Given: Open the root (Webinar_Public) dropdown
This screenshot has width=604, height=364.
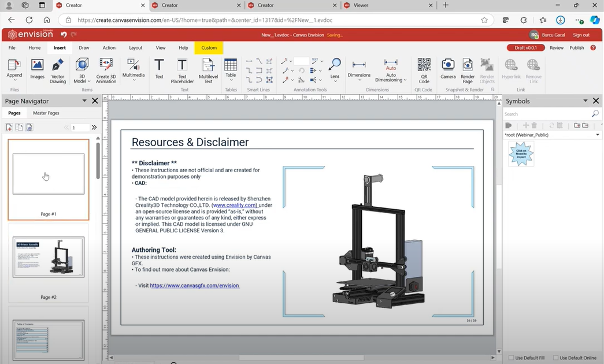Looking at the screenshot, I should click(x=598, y=135).
